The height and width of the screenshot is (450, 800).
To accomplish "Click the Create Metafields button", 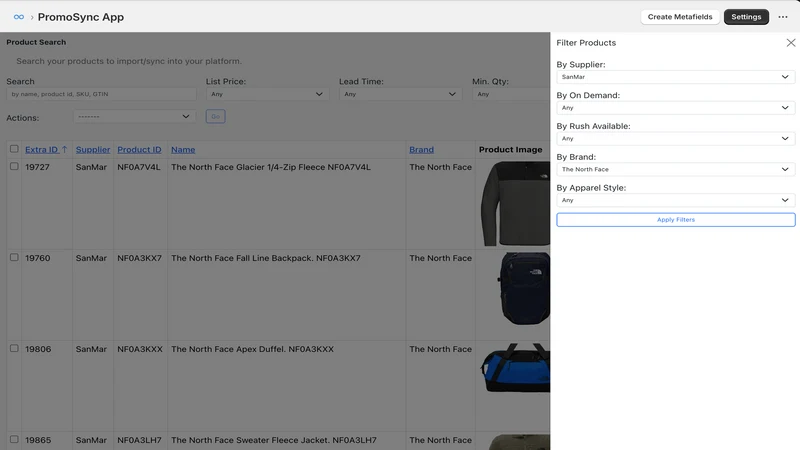I will [x=680, y=17].
